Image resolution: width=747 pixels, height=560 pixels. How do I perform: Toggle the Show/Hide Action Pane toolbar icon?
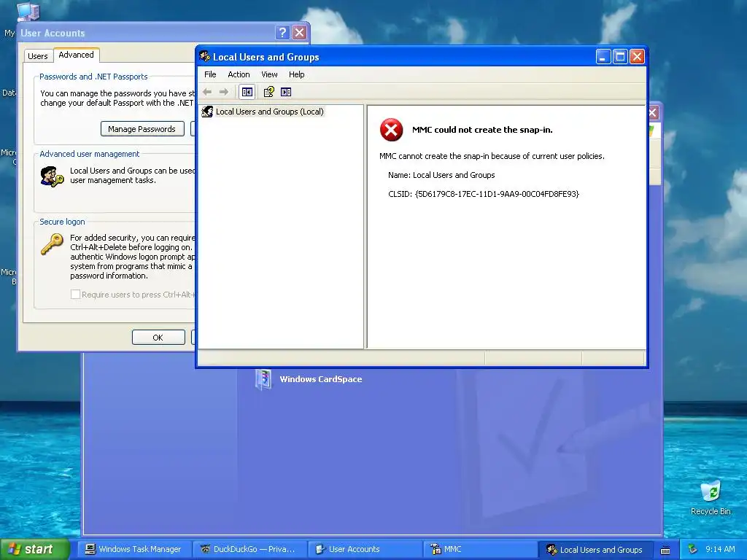pyautogui.click(x=286, y=92)
